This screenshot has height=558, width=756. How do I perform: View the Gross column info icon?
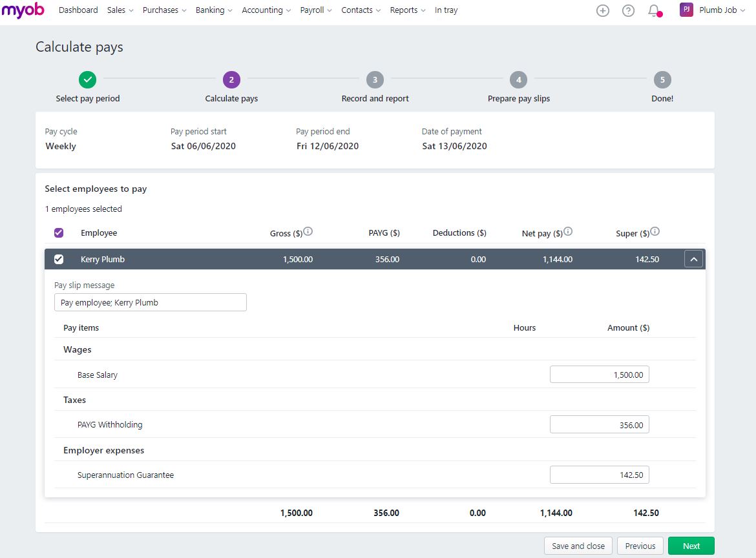tap(308, 230)
